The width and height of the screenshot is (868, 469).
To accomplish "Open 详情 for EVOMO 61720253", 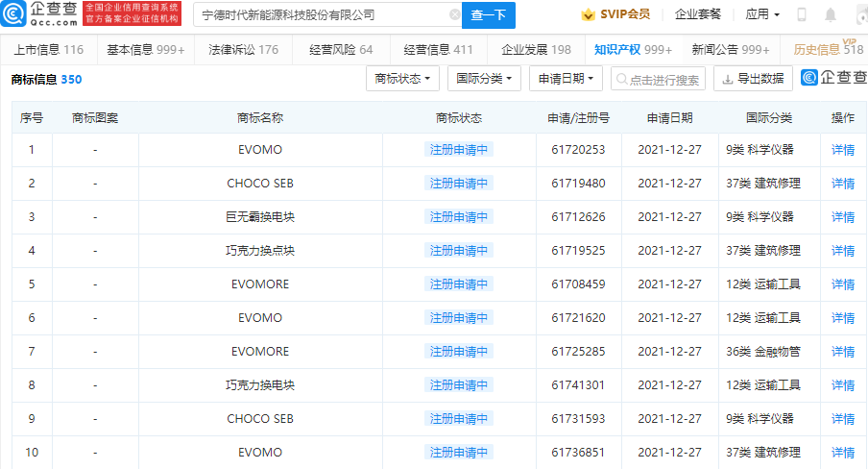I will click(842, 150).
